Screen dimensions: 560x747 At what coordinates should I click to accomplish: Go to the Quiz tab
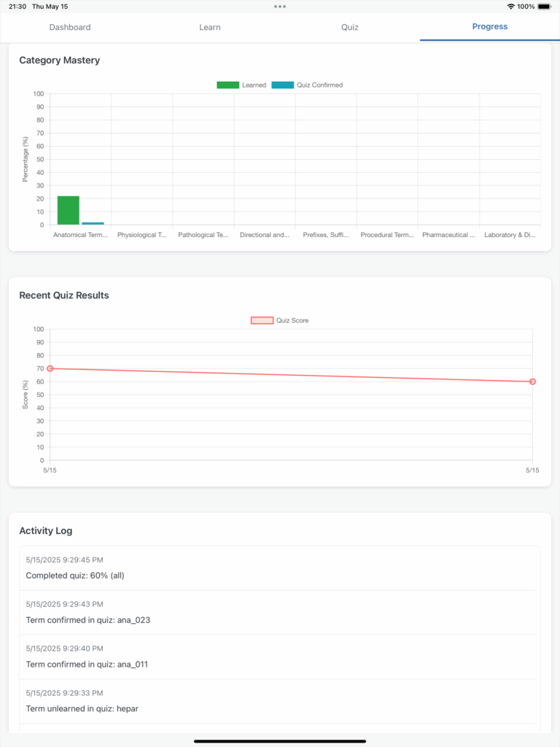click(x=349, y=27)
